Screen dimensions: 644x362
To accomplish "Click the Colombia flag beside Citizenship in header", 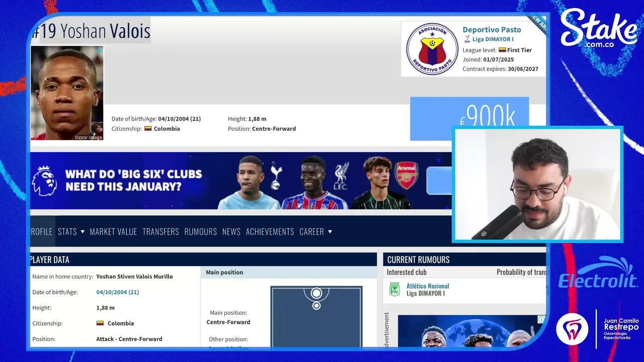I will coord(148,129).
